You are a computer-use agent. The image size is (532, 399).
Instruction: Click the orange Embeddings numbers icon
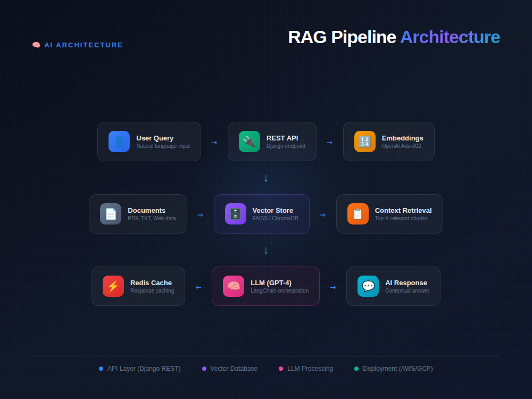point(365,142)
